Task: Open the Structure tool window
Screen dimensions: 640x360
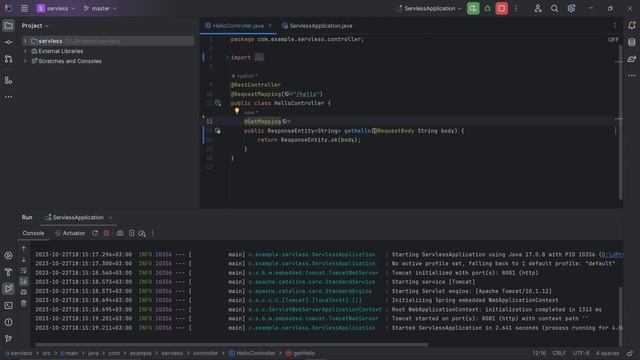Action: point(8,80)
